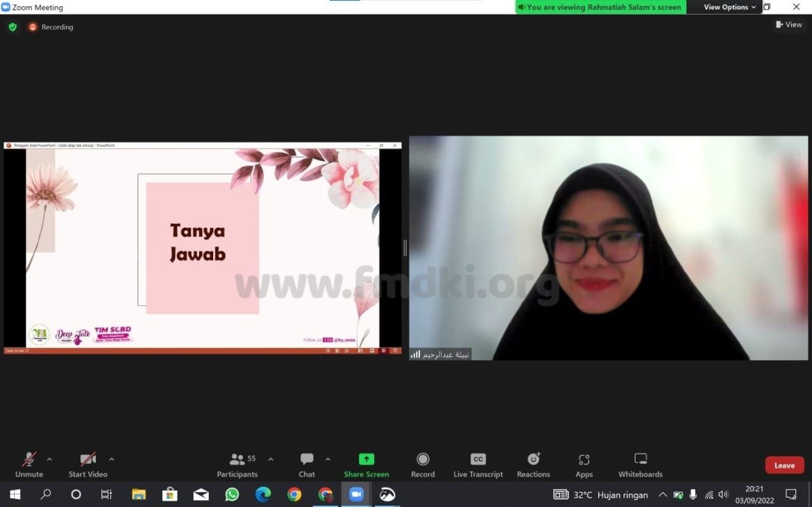
Task: Open the View Options dropdown
Action: coord(729,7)
